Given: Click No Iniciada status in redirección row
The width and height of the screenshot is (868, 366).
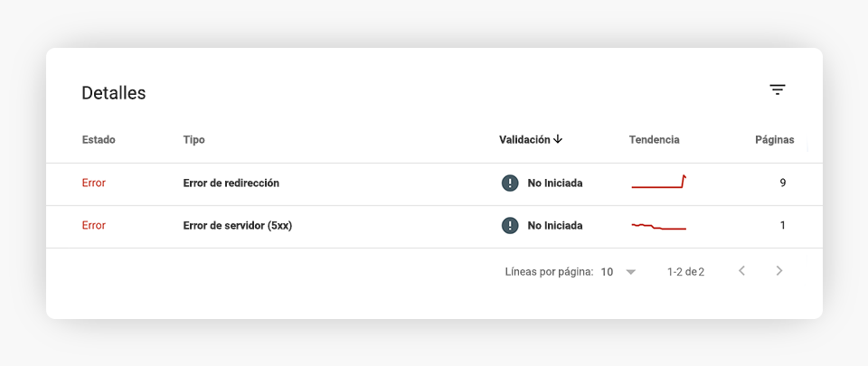Looking at the screenshot, I should (x=554, y=183).
